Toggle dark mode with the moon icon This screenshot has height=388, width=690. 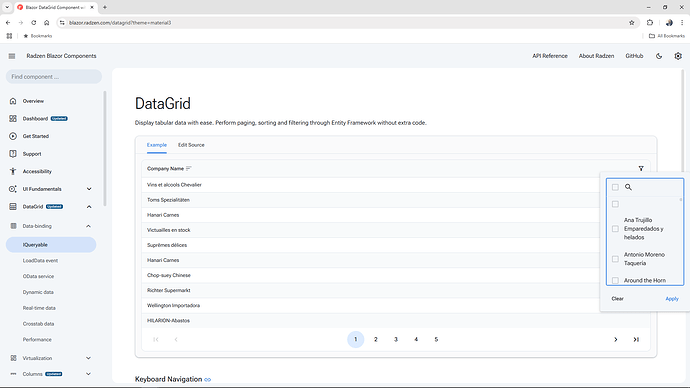[659, 56]
